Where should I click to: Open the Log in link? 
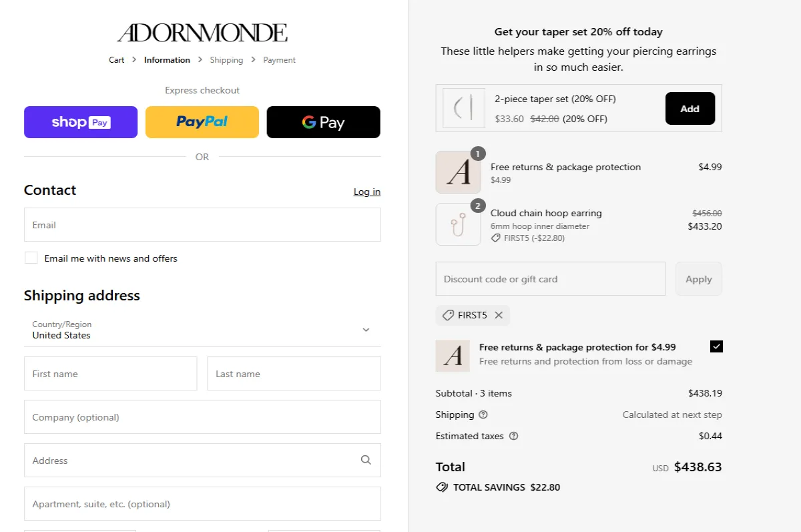tap(366, 192)
